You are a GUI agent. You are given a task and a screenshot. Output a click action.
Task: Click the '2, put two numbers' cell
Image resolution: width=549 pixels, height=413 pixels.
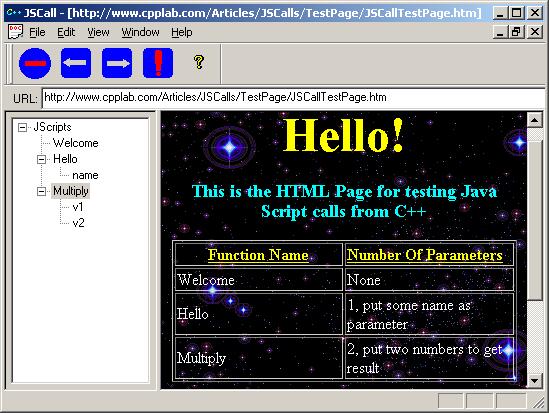[x=429, y=358]
